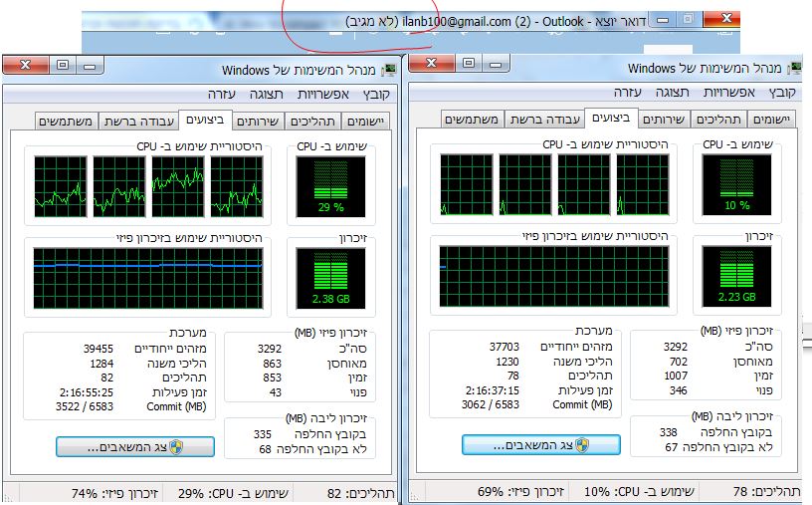Click CPU usage gauge showing 10 %
Screen dimensions: 812x505
(x=737, y=184)
